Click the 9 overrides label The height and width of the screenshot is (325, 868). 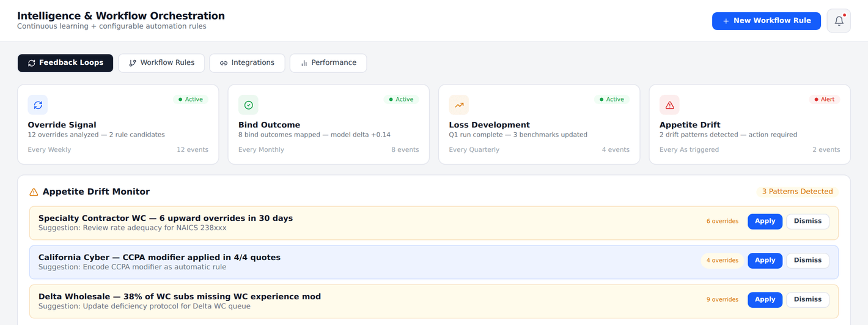click(723, 300)
